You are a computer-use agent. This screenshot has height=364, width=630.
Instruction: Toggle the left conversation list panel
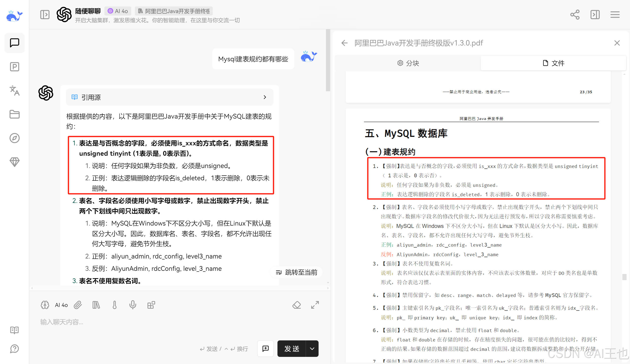coord(45,15)
